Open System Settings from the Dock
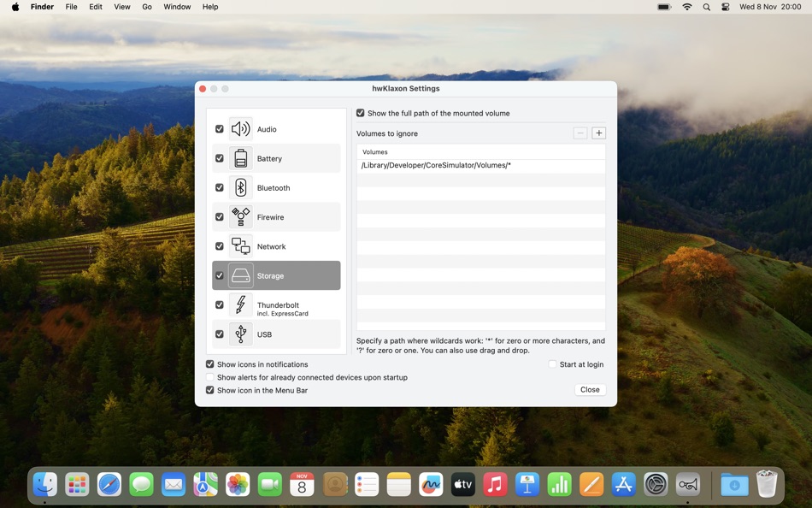 [x=656, y=485]
